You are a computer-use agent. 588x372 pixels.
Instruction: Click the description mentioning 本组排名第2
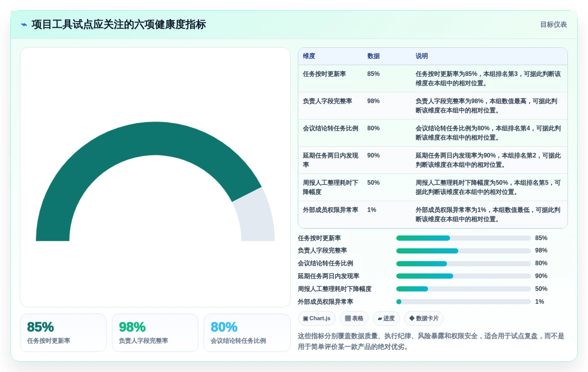pyautogui.click(x=488, y=160)
